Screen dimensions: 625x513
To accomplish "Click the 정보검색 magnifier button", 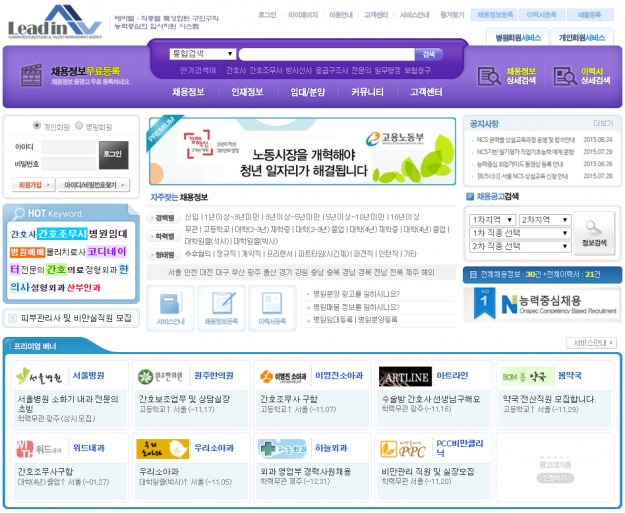I will tap(594, 233).
